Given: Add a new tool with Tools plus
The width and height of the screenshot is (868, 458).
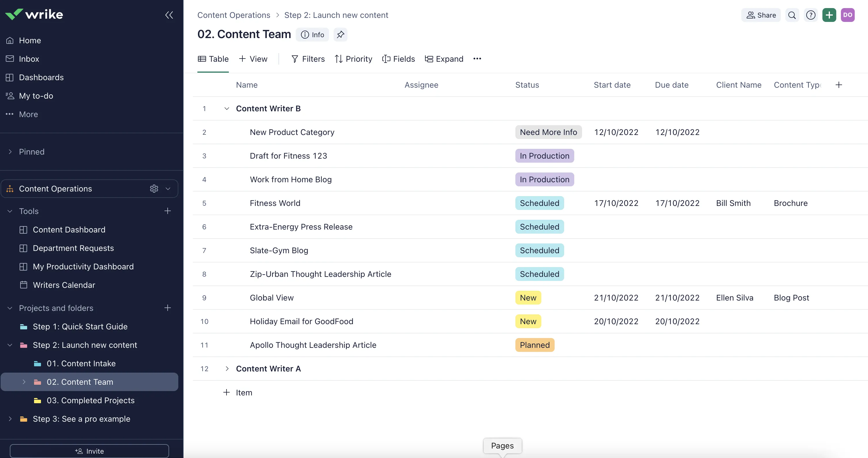Looking at the screenshot, I should click(167, 211).
